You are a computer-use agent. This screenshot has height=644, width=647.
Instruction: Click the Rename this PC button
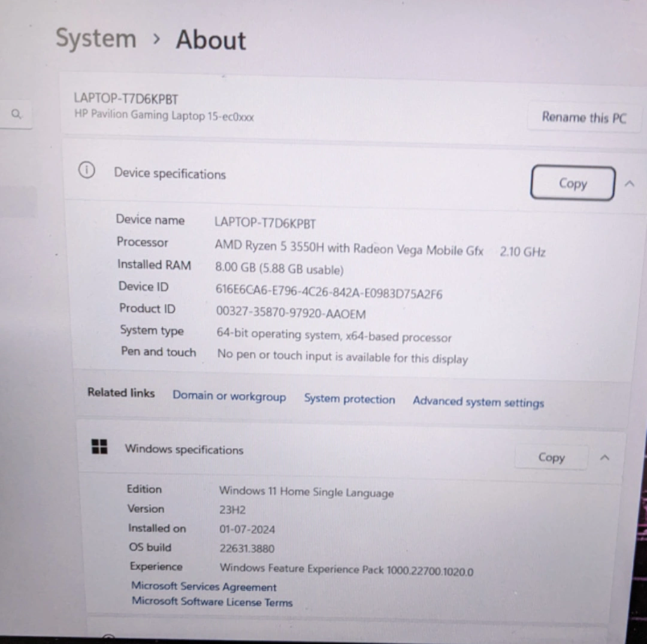coord(584,117)
